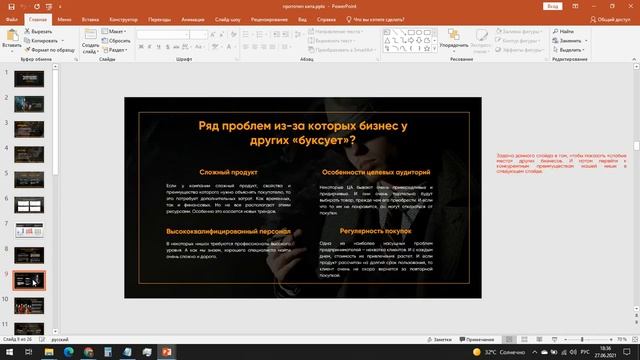The width and height of the screenshot is (640, 360).
Task: Open the Slide show (Слайд-шоу) tab
Action: point(227,19)
